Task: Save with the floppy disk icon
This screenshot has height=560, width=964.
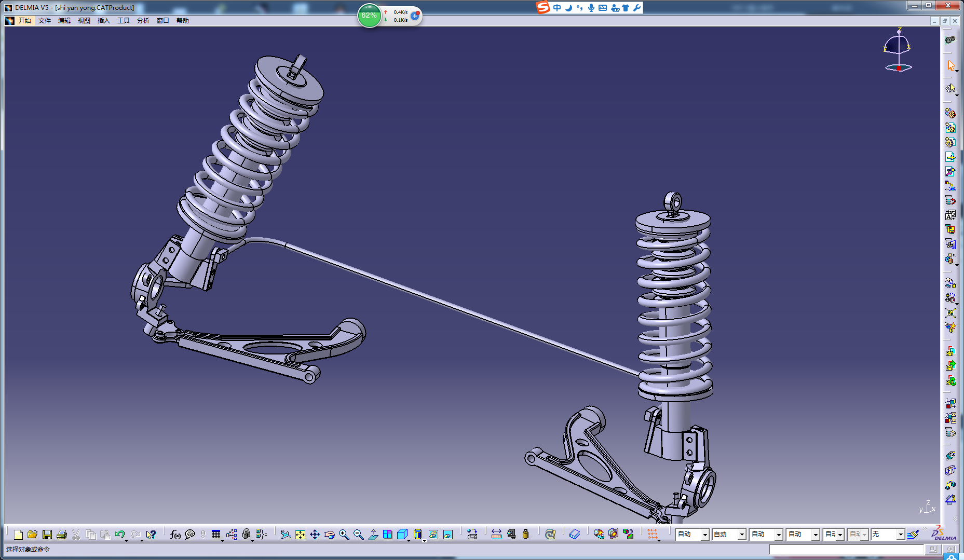Action: (x=47, y=534)
